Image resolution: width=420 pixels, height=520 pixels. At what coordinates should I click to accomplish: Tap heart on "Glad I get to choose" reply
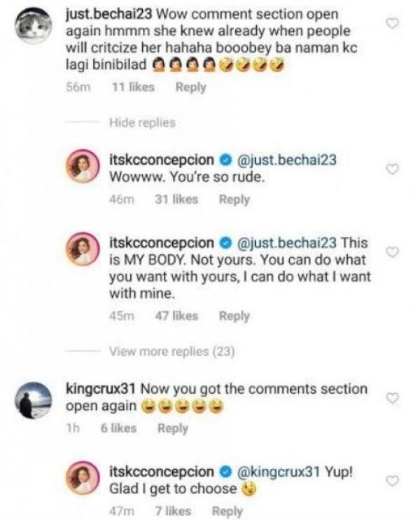tap(393, 480)
